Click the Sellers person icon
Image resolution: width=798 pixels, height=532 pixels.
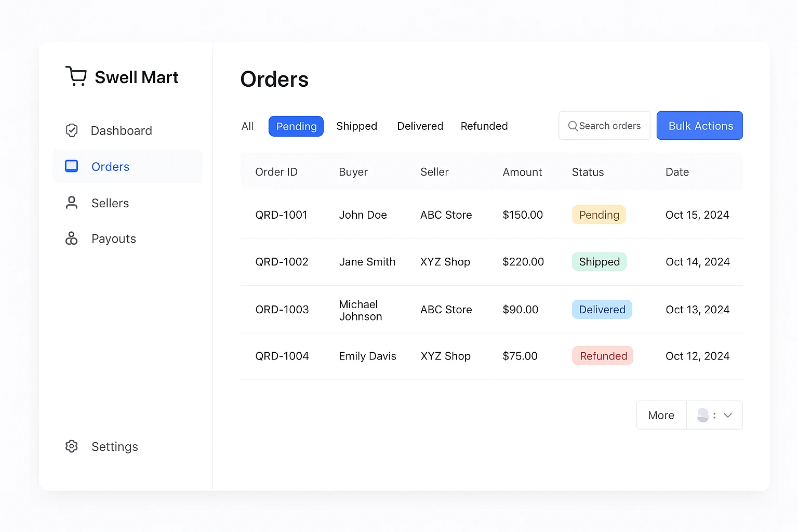coord(72,203)
